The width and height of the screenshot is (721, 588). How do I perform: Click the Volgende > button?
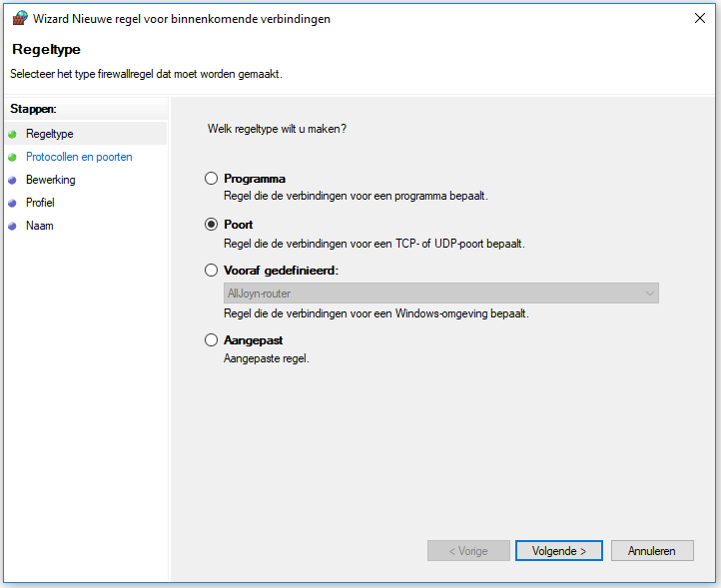tap(558, 551)
